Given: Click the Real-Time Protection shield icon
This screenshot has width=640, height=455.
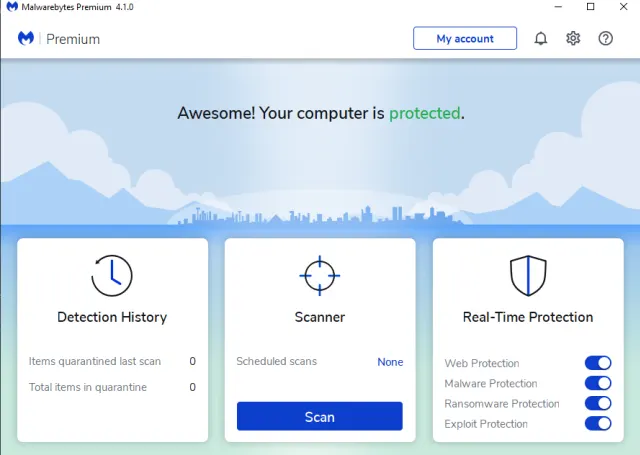Looking at the screenshot, I should click(x=527, y=275).
